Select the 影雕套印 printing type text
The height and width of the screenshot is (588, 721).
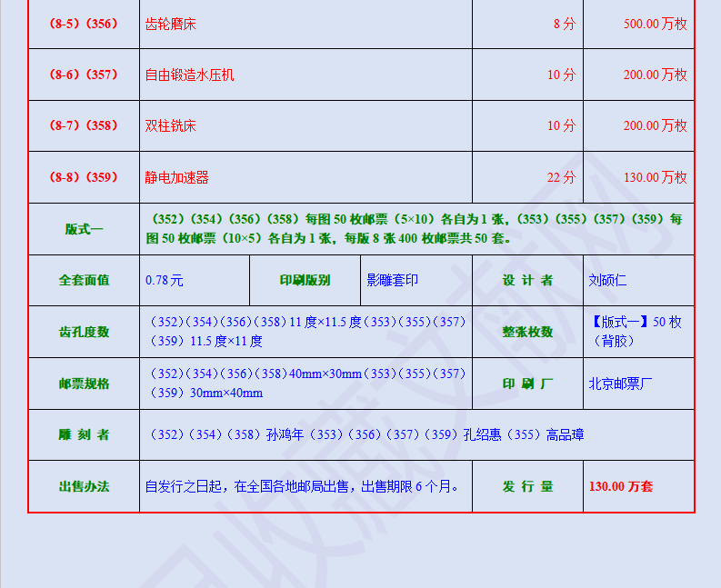click(392, 281)
